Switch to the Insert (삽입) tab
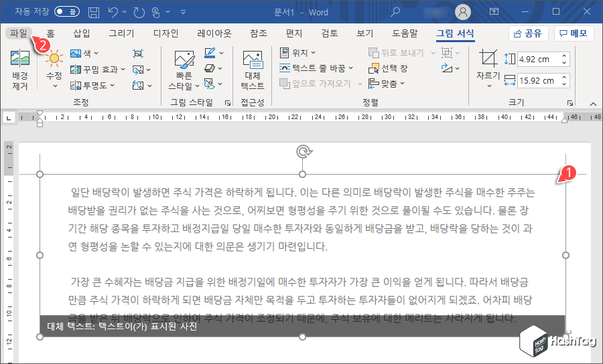 (82, 33)
